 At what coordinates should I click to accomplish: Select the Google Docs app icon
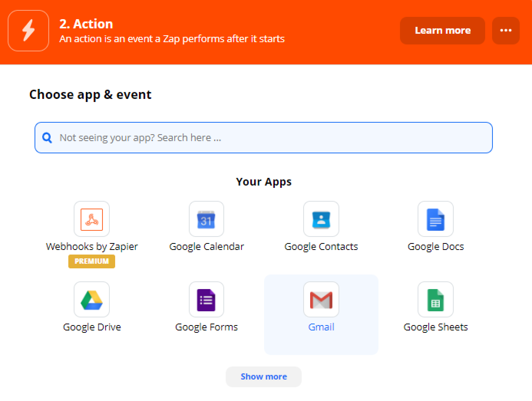436,219
